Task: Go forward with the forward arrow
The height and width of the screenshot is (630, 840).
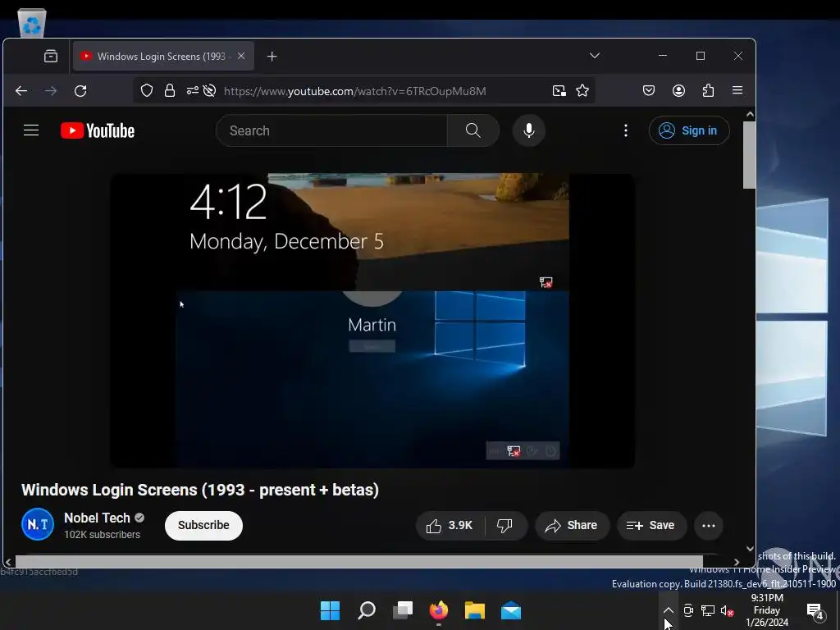Action: (51, 91)
